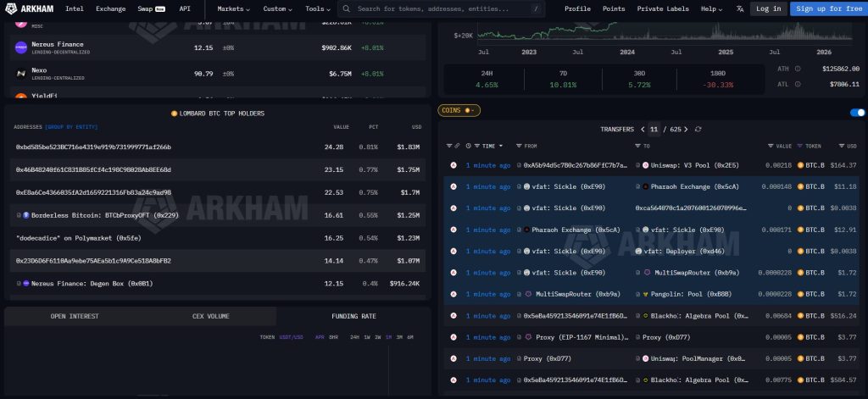868x399 pixels.
Task: Select the 3M funding rate range
Action: click(400, 337)
